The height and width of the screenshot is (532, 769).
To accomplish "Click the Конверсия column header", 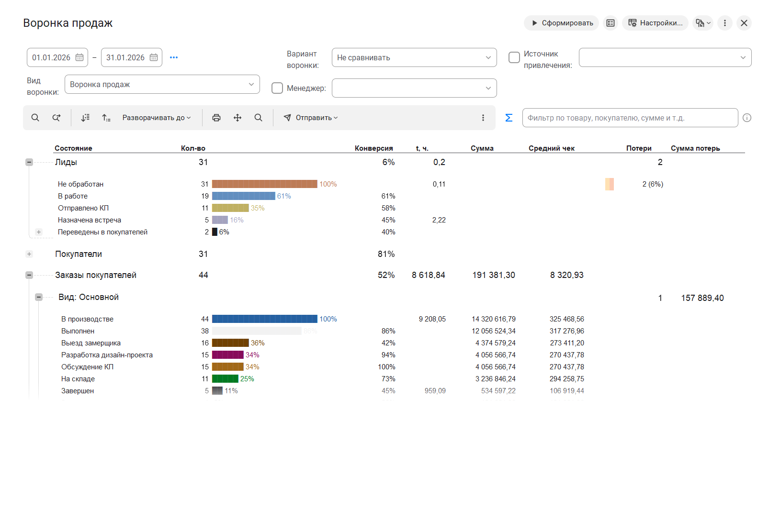I will (373, 148).
